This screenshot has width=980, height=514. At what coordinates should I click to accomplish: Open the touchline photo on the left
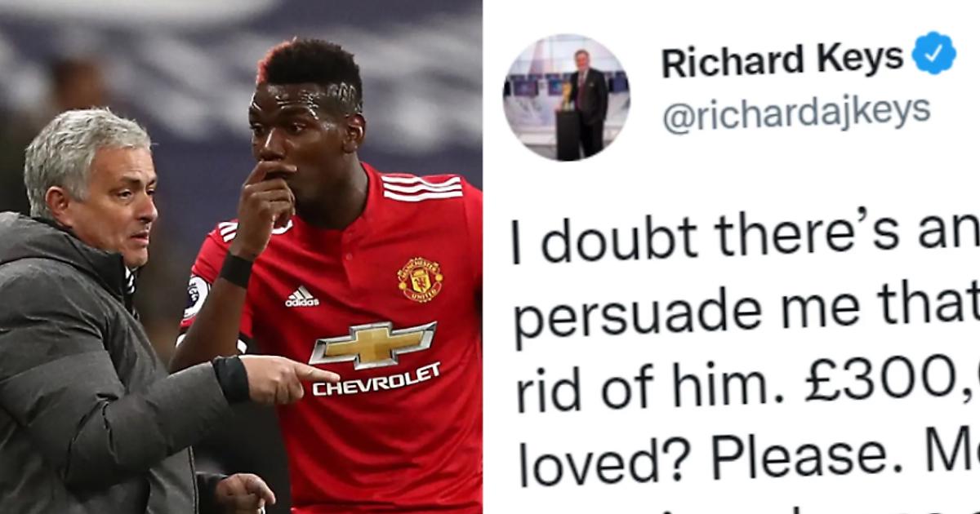pos(241,257)
